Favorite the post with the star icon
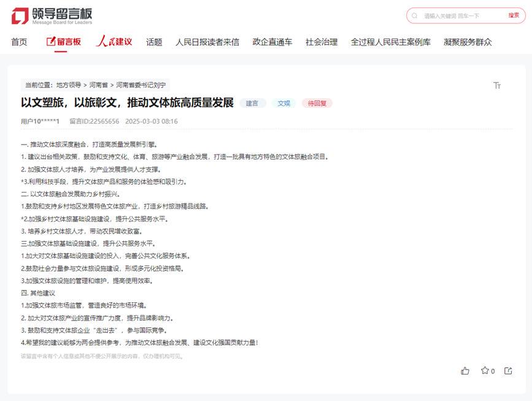 pos(485,370)
